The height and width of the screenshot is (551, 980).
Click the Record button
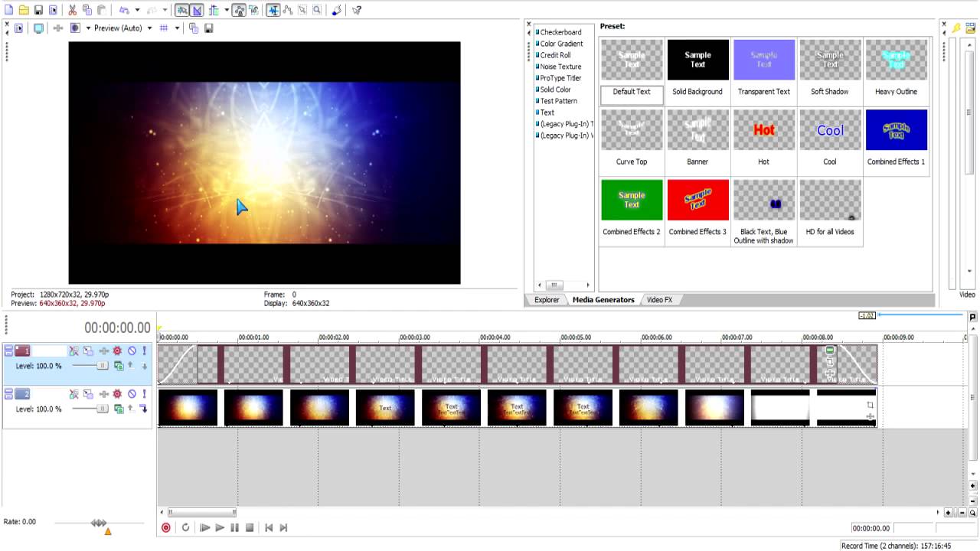[166, 527]
